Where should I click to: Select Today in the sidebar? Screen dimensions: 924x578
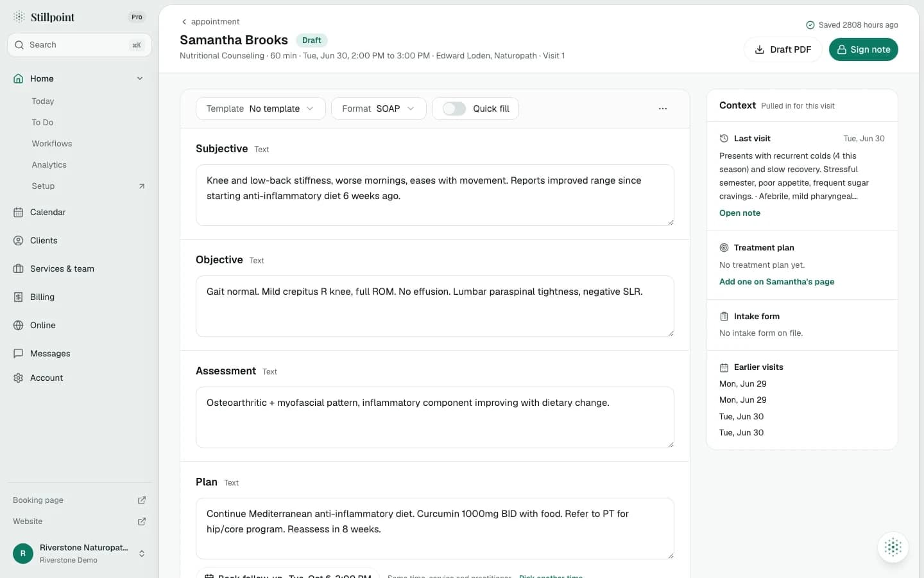click(x=43, y=101)
